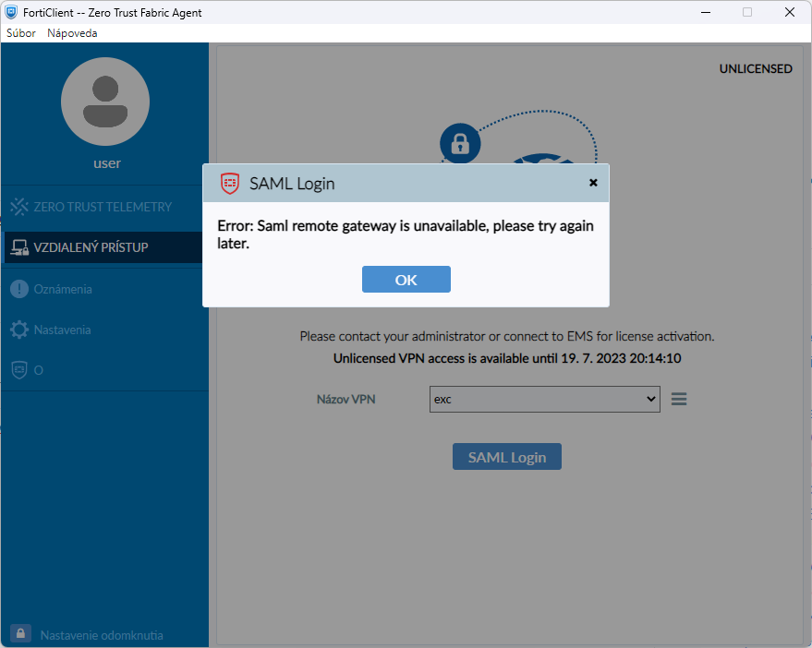Viewport: 812px width, 648px height.
Task: Switch to Vzdialený prístup tab
Action: click(x=103, y=247)
